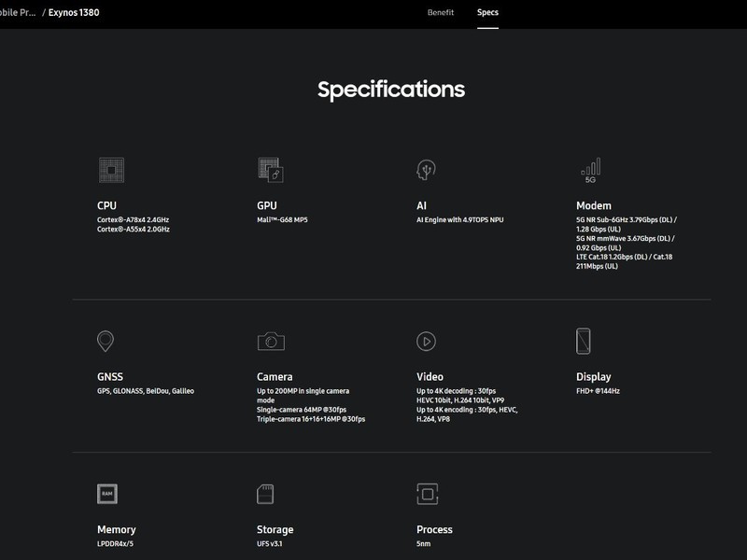Click the Process node icon
This screenshot has width=747, height=560.
(428, 495)
